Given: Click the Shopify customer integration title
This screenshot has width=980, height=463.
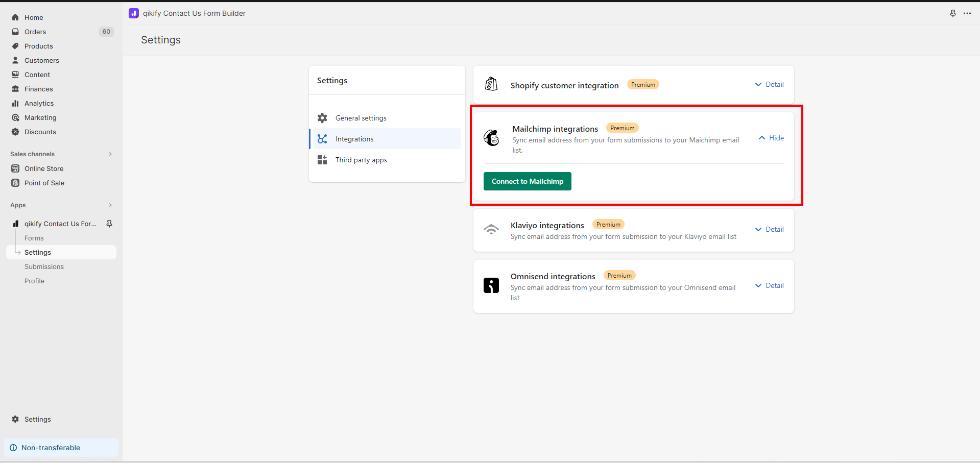Looking at the screenshot, I should (564, 85).
